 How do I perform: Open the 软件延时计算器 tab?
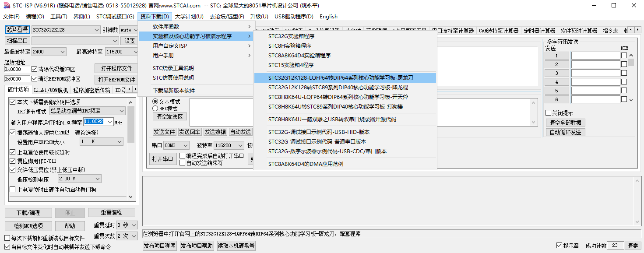579,31
